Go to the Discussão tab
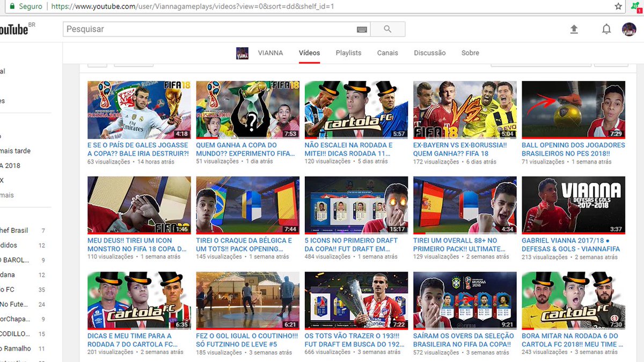Screen dimensions: 644x362 click(430, 53)
